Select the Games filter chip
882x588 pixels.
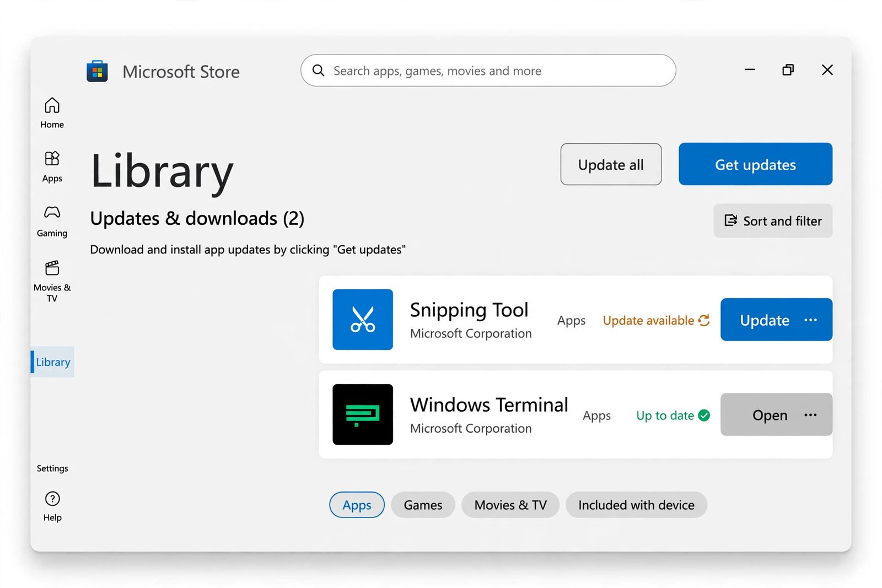pos(423,505)
